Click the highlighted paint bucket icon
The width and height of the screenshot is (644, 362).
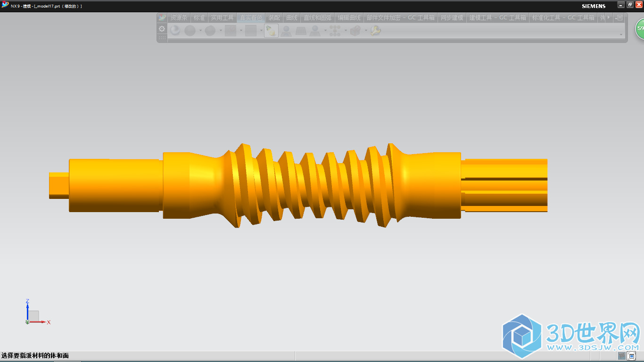click(x=271, y=31)
